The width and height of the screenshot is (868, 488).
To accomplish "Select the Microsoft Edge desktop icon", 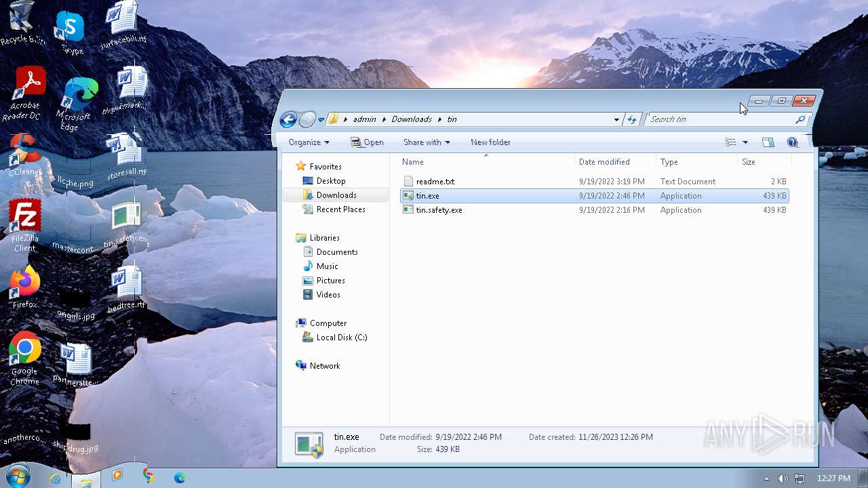I will 77,104.
